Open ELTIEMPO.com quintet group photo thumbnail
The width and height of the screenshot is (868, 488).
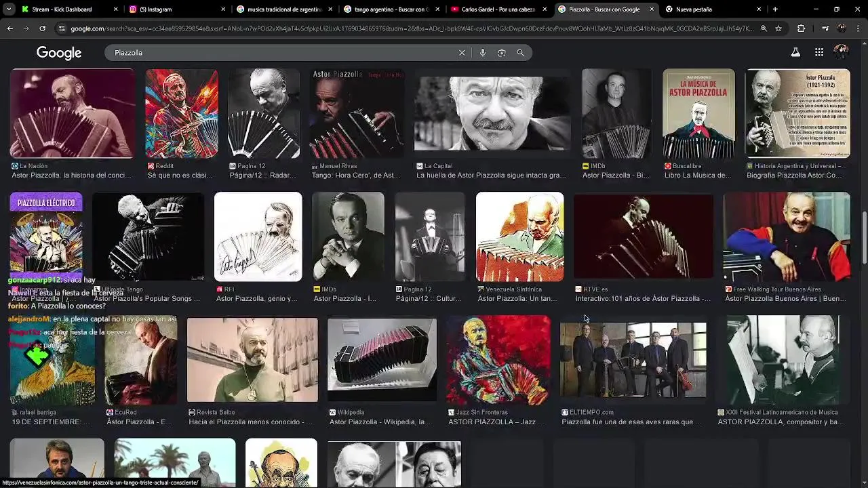[633, 360]
